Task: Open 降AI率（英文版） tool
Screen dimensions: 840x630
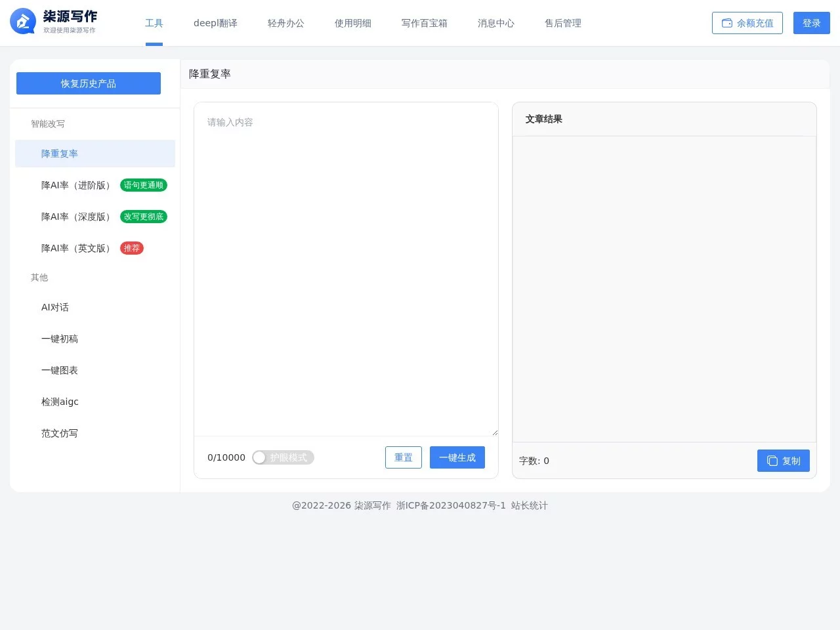Action: tap(76, 248)
